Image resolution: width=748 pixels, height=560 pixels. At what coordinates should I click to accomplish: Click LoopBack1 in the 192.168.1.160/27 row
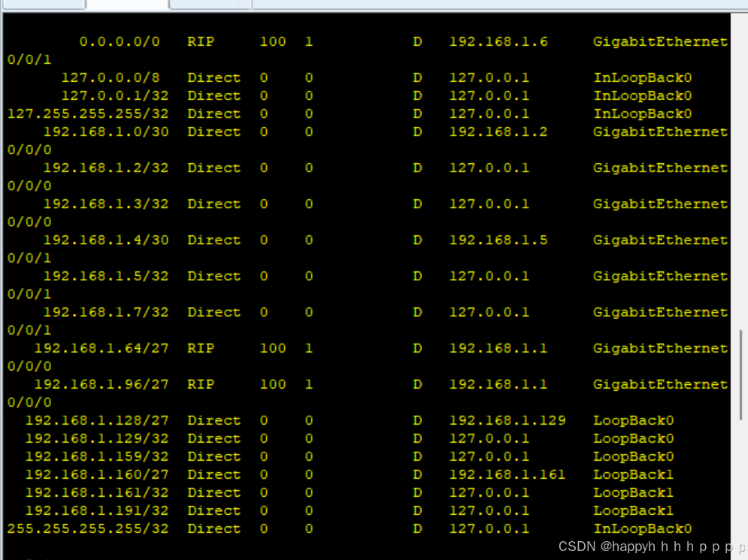click(634, 474)
